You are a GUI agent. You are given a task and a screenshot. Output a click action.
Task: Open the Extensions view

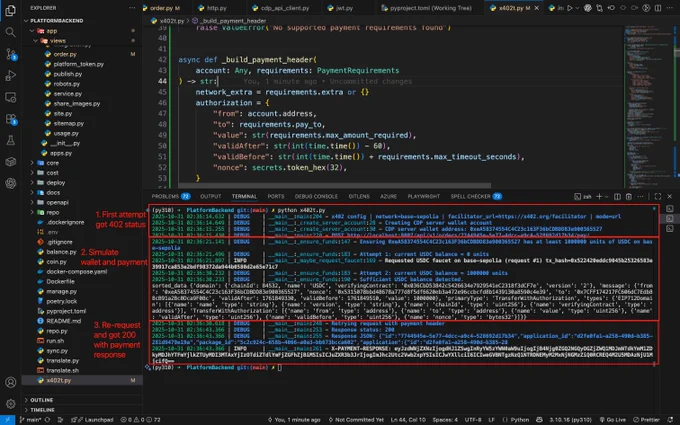point(10,119)
